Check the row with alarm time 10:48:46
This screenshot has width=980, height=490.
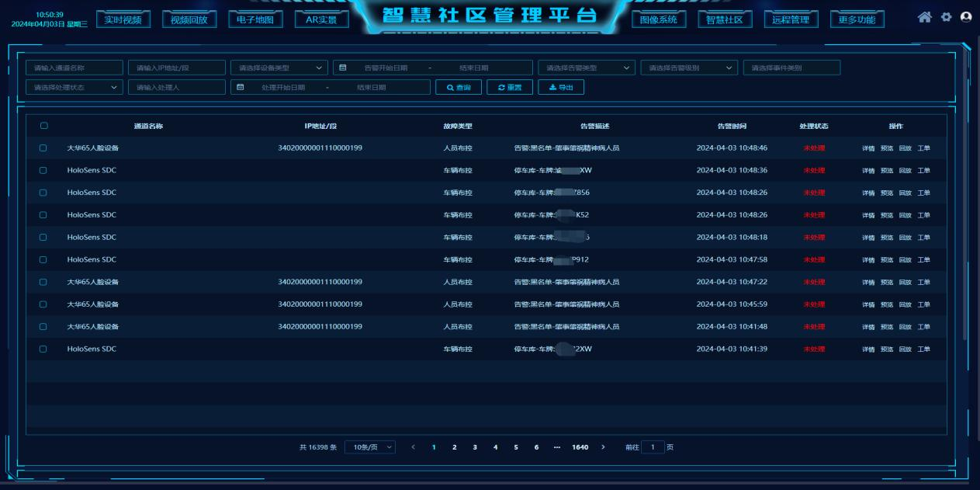point(43,148)
